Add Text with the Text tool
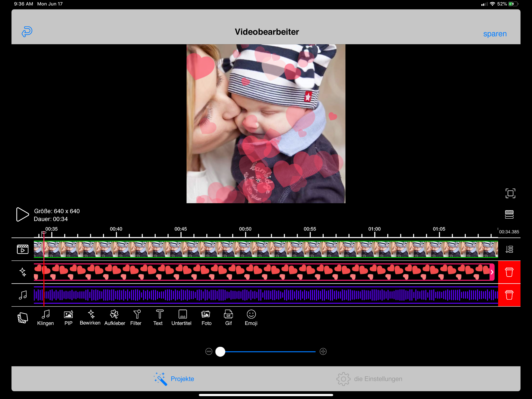The image size is (532, 399). pos(158,317)
